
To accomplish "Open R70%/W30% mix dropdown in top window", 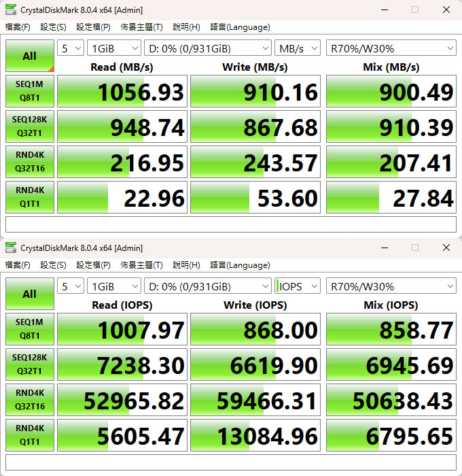I will [391, 48].
